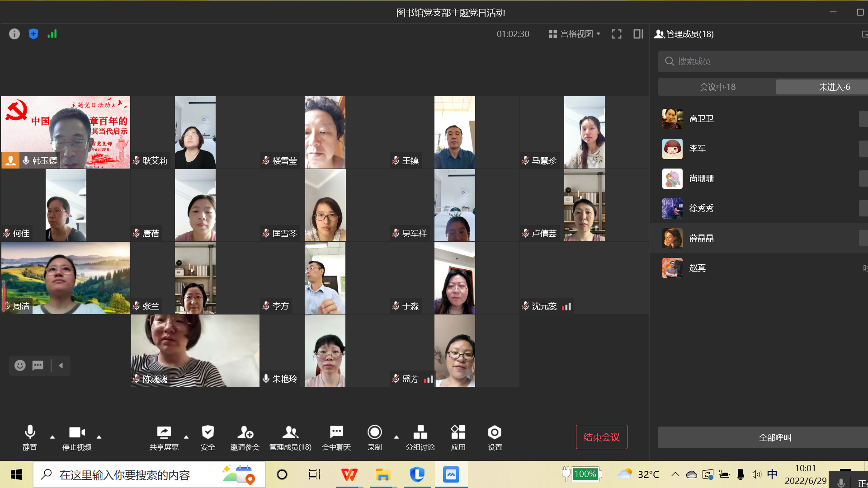This screenshot has width=868, height=488.
Task: Toggle the side panel layout icon
Action: tap(638, 34)
